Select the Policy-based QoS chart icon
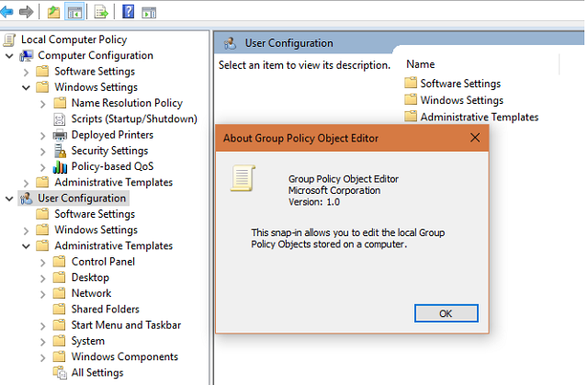Screen dimensions: 588x385 [61, 166]
